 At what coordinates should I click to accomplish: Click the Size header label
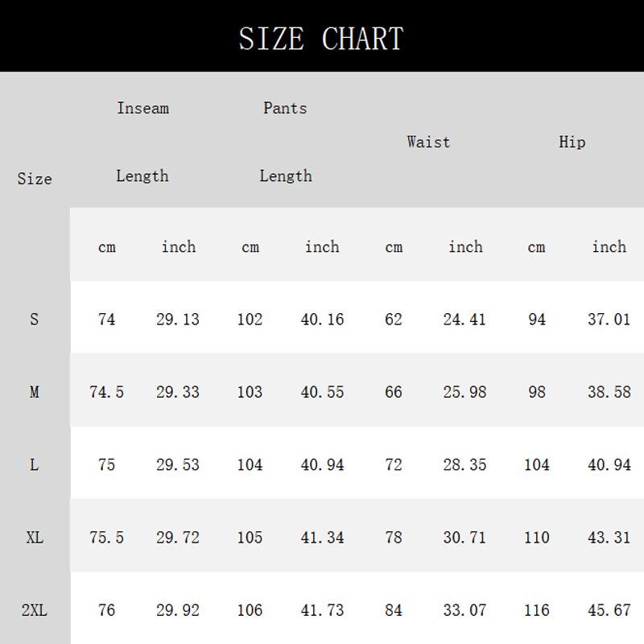click(x=35, y=179)
